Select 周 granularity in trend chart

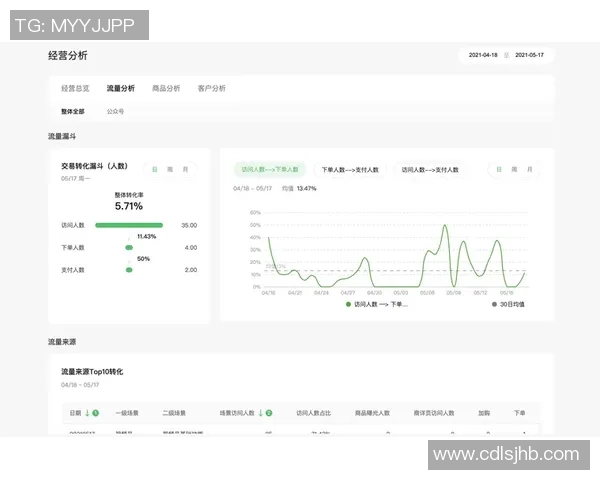514,169
